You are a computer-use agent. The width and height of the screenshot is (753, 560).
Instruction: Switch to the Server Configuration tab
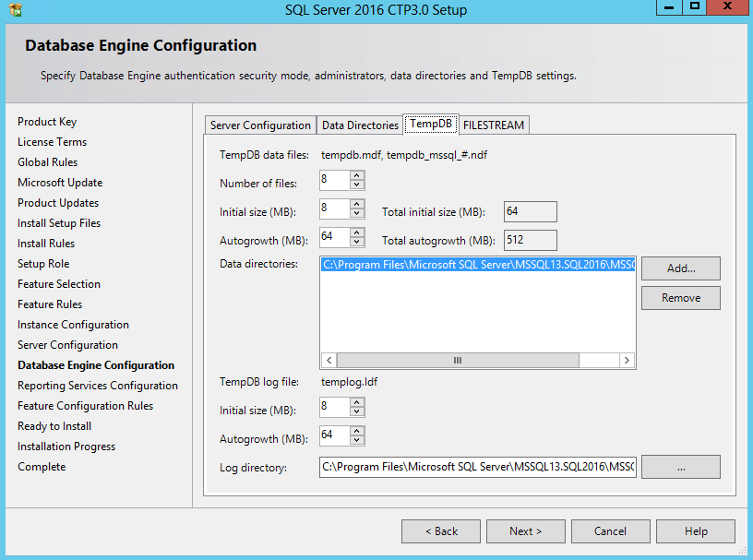point(260,125)
